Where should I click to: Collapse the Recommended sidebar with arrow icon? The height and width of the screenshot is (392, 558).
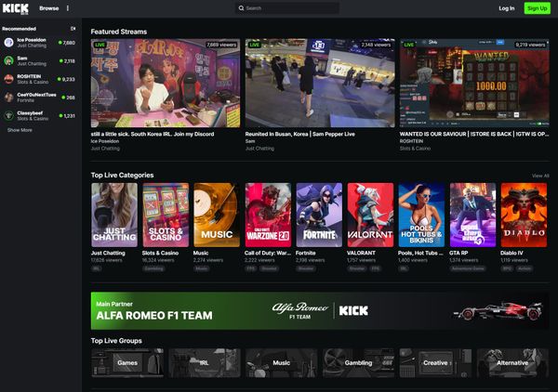click(x=73, y=29)
